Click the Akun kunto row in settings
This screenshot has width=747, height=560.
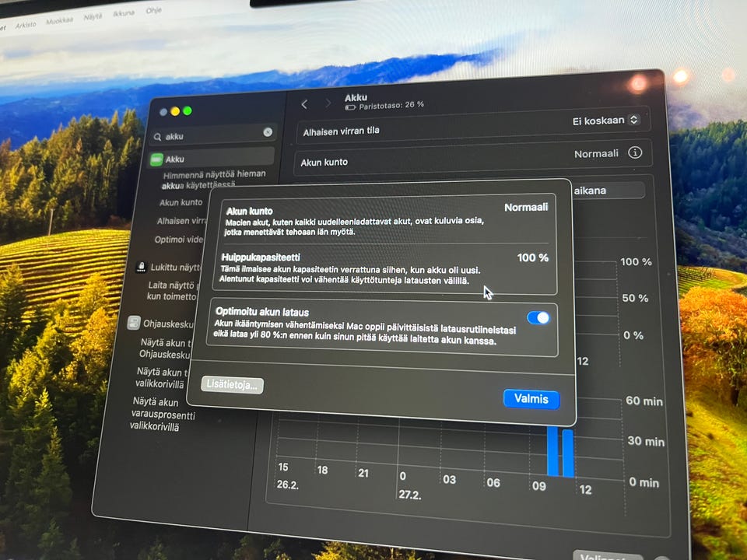tap(472, 158)
